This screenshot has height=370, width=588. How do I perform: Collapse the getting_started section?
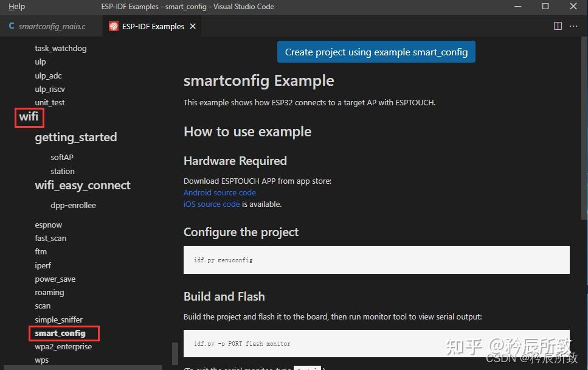click(76, 138)
